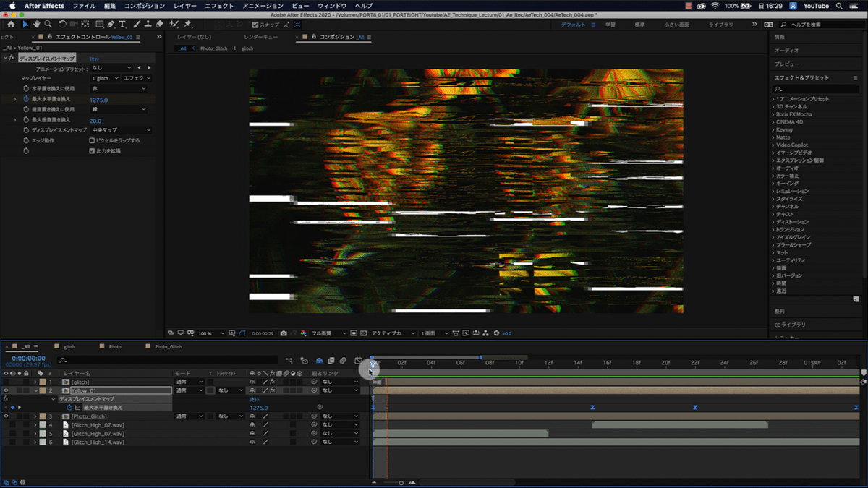This screenshot has height=488, width=868.
Task: Click stopwatch for 最大水平置き換え in Effect Controls
Action: [25, 99]
